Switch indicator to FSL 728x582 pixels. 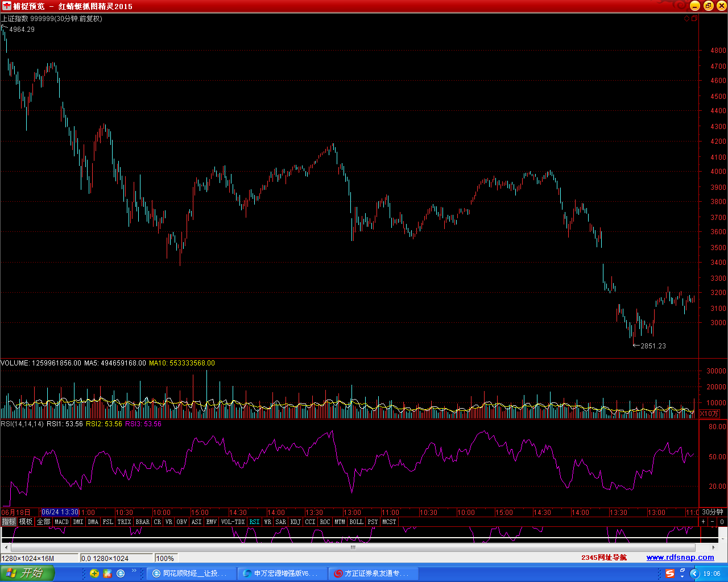[x=108, y=522]
